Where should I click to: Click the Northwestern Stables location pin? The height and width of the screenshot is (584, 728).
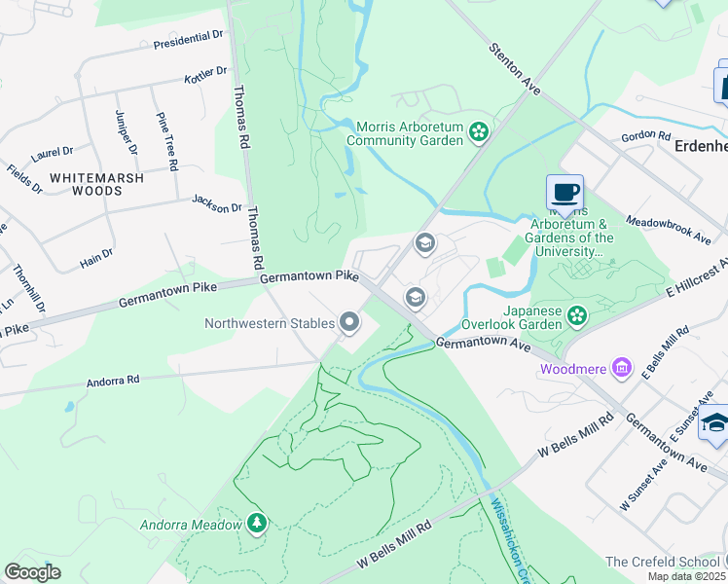click(349, 322)
